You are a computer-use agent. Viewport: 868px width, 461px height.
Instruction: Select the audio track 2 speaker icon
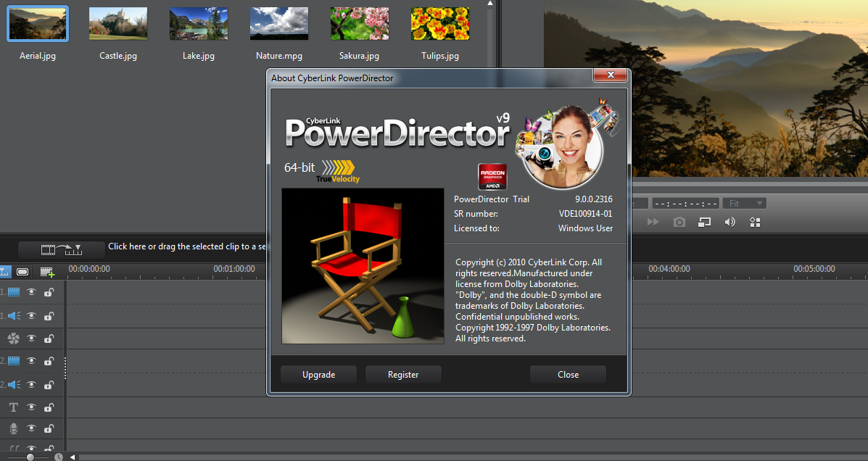pyautogui.click(x=14, y=385)
